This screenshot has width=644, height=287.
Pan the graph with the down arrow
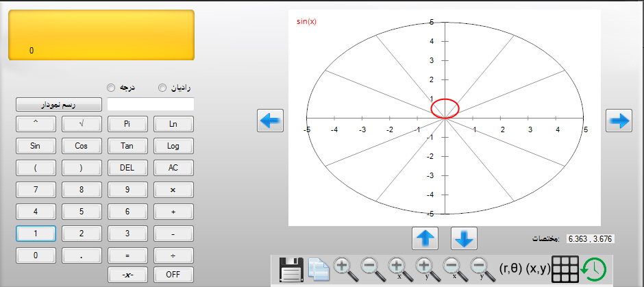(464, 238)
